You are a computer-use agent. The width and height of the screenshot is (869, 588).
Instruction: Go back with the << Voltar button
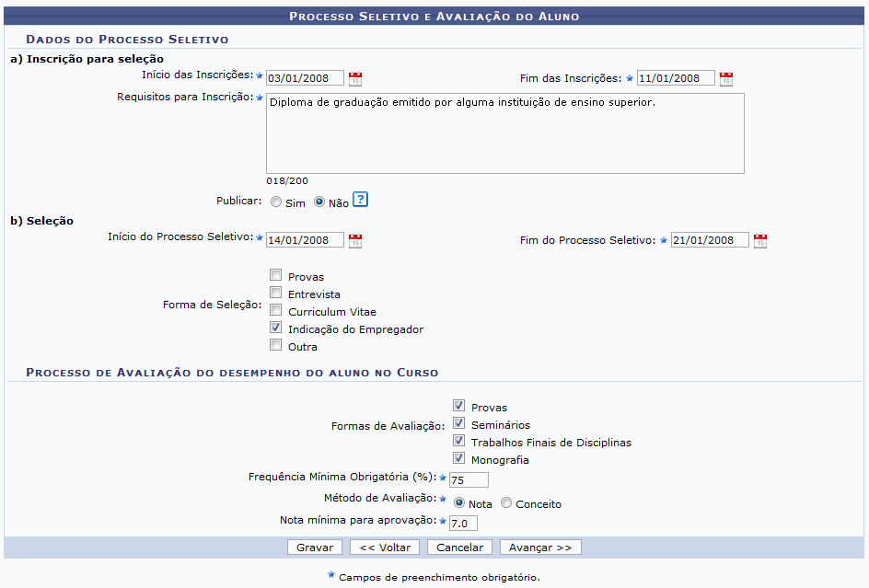[x=385, y=548]
